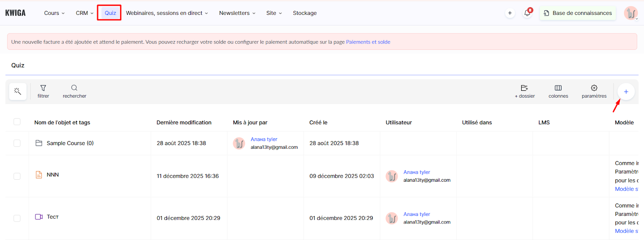Tick the NNN quiz checkbox
This screenshot has height=240, width=644.
(x=17, y=176)
